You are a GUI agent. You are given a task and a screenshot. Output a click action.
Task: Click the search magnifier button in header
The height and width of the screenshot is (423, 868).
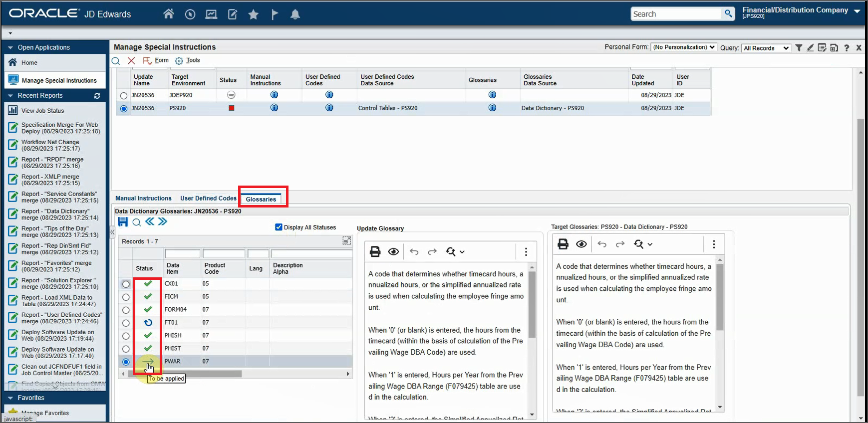pyautogui.click(x=729, y=14)
